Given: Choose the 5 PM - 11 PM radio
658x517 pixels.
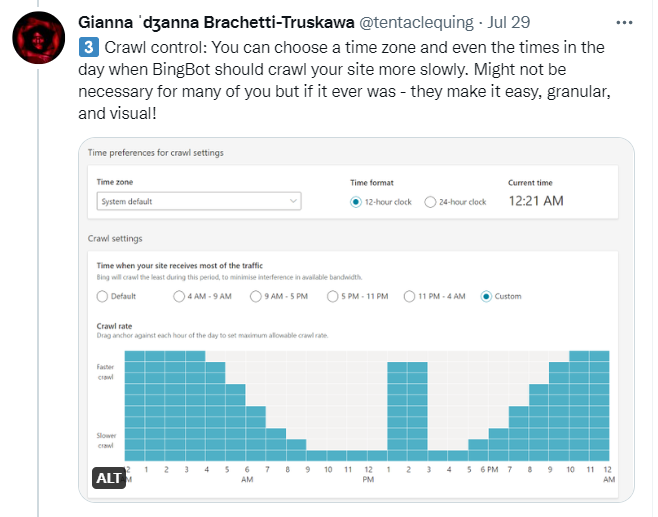Looking at the screenshot, I should [332, 296].
